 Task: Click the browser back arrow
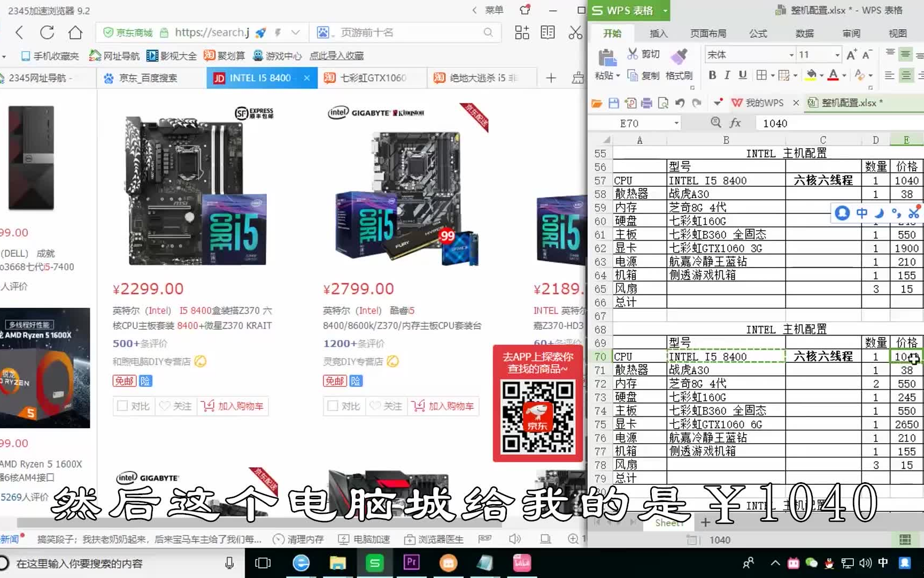point(19,33)
